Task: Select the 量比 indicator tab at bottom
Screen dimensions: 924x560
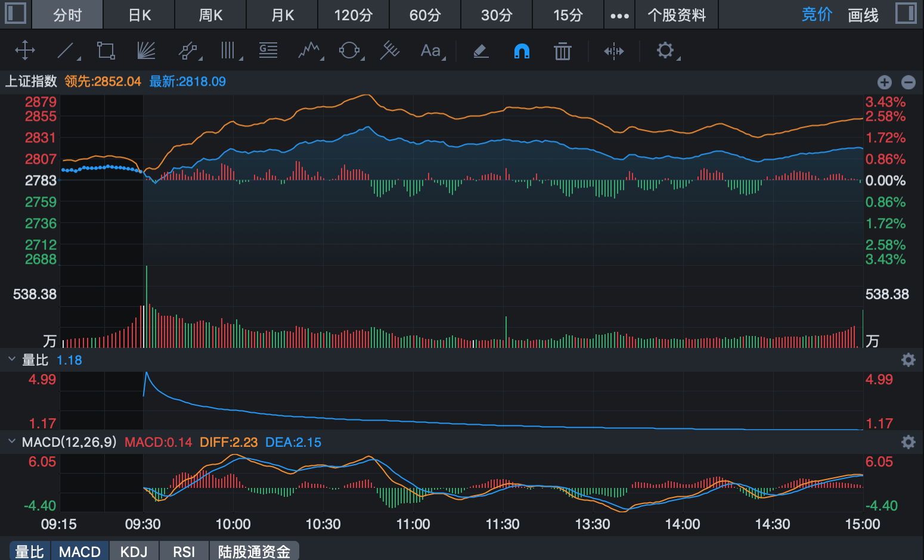Action: click(30, 552)
